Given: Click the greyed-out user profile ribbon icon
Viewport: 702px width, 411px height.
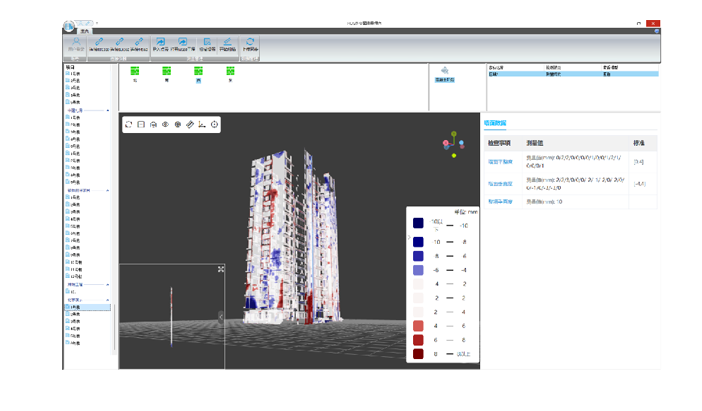Looking at the screenshot, I should [76, 42].
